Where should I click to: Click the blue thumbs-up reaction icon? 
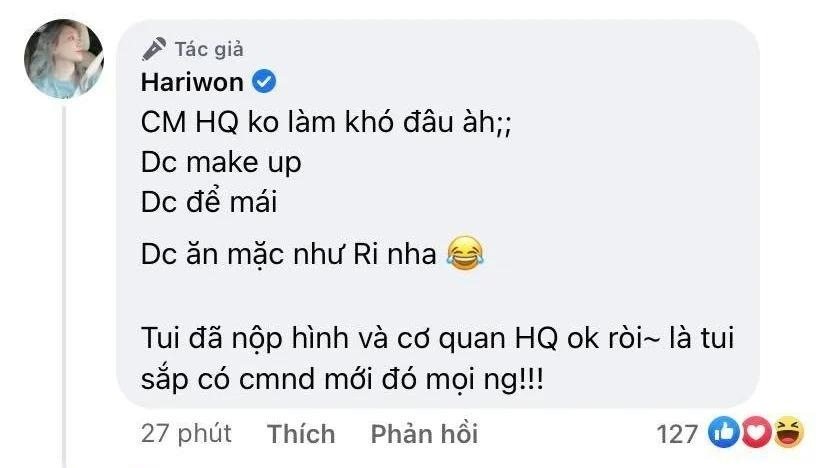[722, 433]
